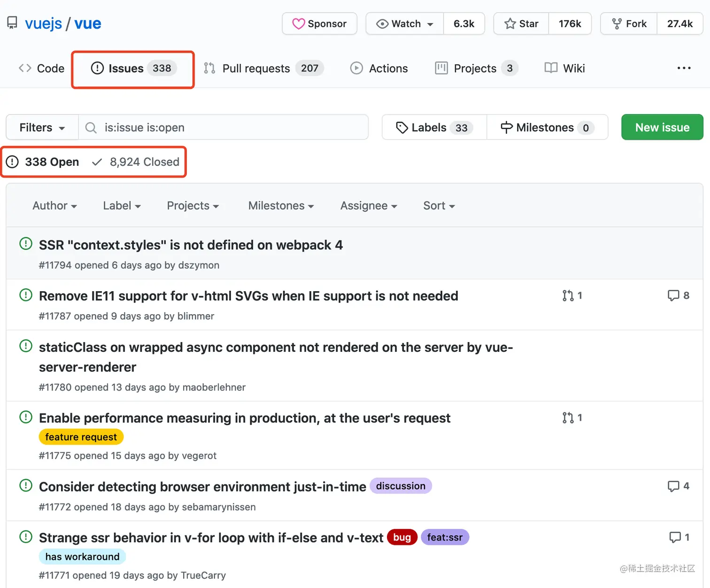710x588 pixels.
Task: Open issue Strange ssr behavior in v-for loop
Action: pyautogui.click(x=211, y=538)
